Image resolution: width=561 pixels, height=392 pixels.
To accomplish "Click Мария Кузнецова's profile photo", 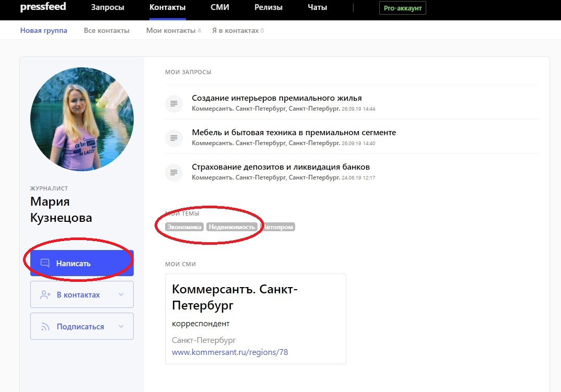I will (x=82, y=120).
